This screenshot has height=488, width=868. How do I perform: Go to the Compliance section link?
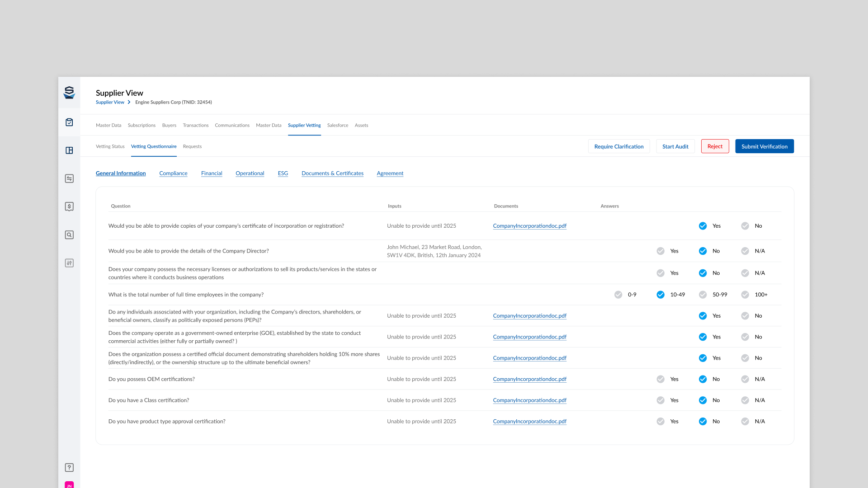pyautogui.click(x=173, y=173)
